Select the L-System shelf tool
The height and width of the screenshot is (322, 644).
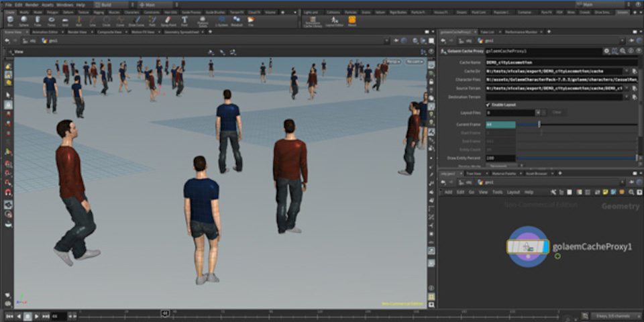[x=222, y=21]
